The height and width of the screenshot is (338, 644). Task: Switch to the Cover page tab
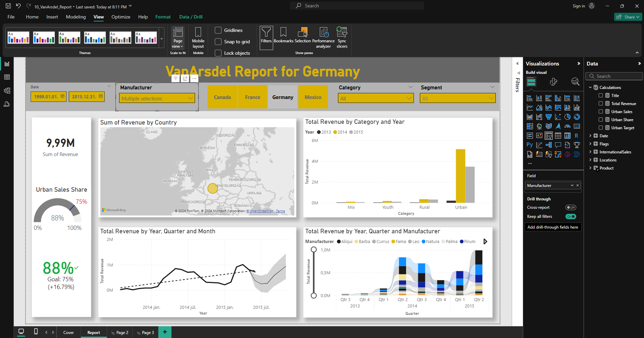click(68, 333)
